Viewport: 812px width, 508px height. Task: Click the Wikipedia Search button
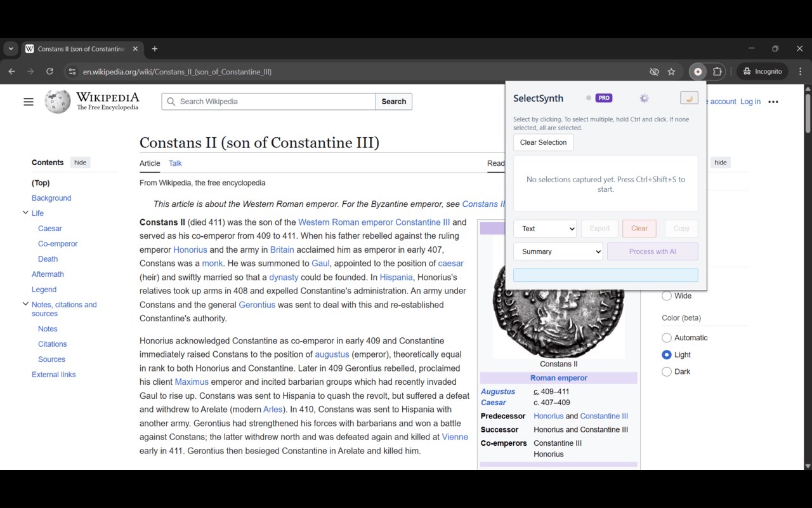pos(393,102)
